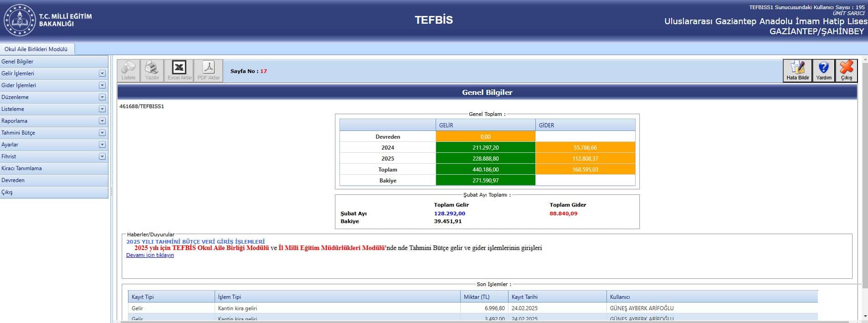Click the 461688/TEFBISS1 identifier text

pyautogui.click(x=142, y=106)
